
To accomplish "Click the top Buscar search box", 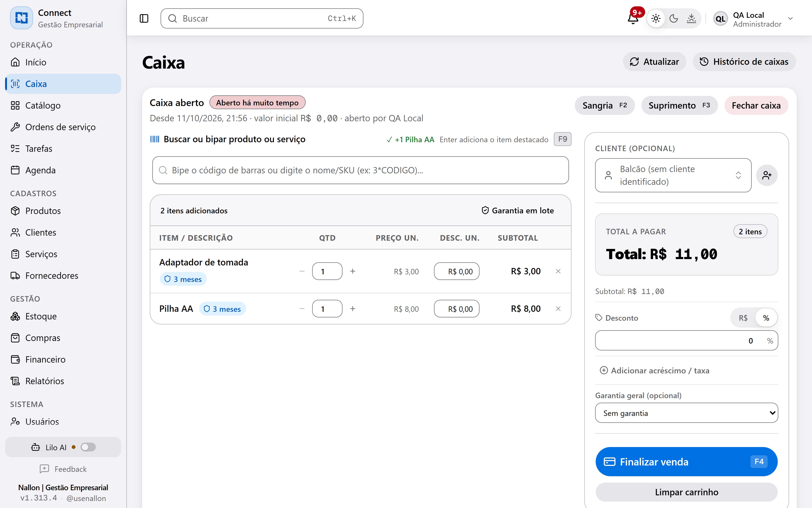I will pos(262,18).
